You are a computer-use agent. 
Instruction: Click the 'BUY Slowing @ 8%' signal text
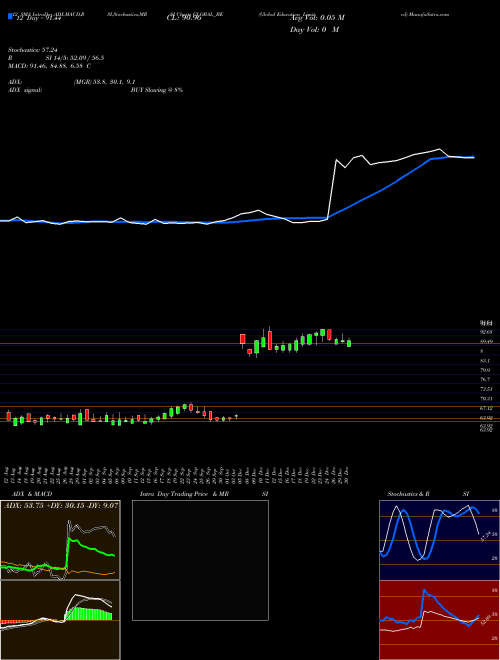[157, 90]
